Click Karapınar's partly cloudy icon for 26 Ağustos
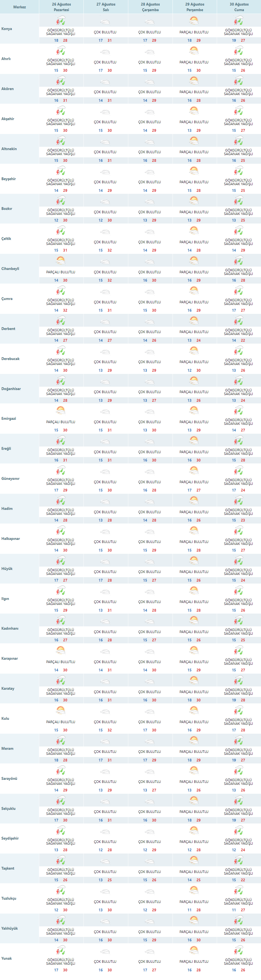 pos(61,651)
